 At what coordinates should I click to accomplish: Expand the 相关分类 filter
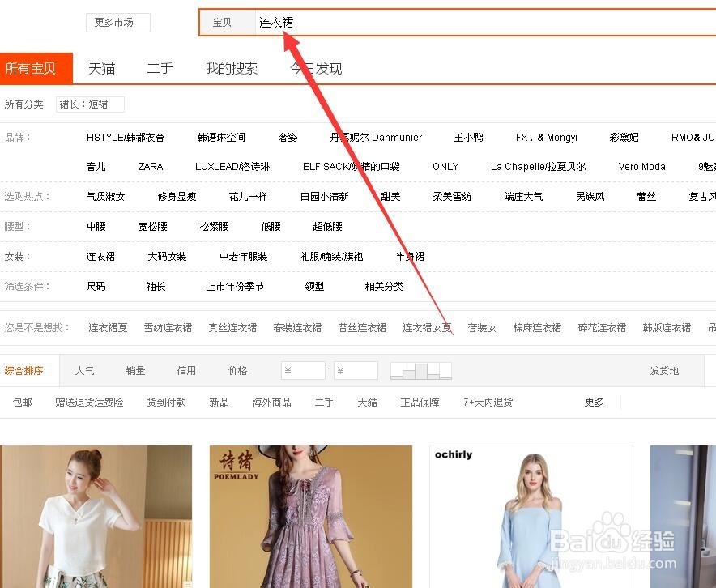pos(384,286)
